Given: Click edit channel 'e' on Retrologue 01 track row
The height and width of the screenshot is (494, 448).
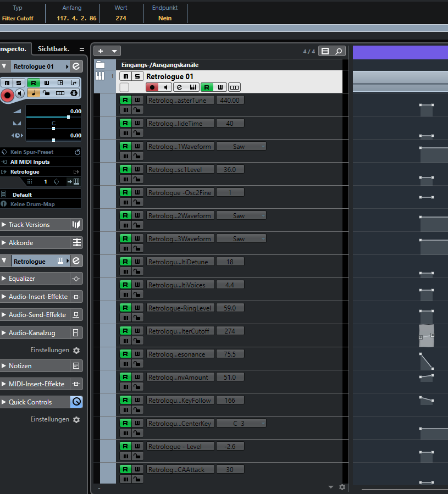Looking at the screenshot, I should point(179,87).
